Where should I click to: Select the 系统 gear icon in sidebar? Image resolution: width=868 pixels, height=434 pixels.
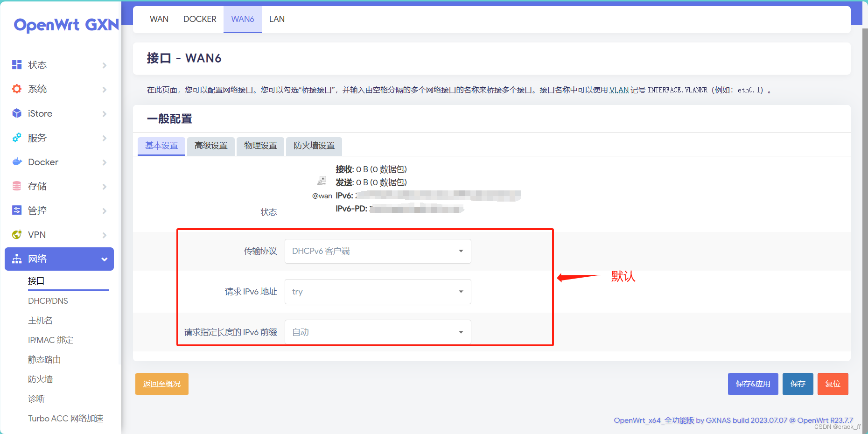click(x=17, y=89)
